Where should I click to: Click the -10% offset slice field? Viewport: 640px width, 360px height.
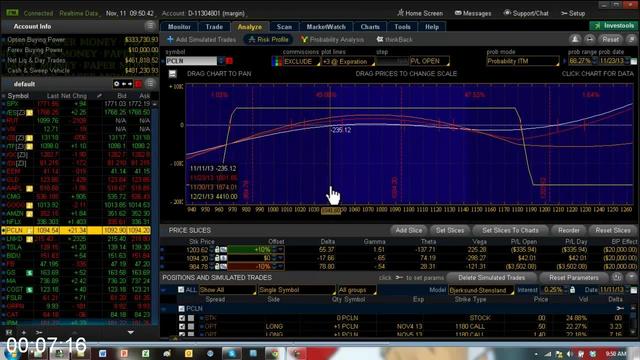coord(249,267)
